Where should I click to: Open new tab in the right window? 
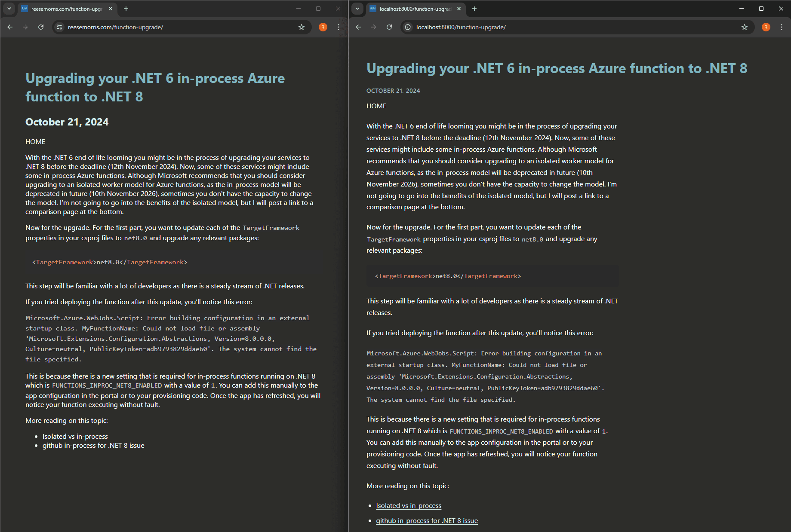tap(474, 9)
